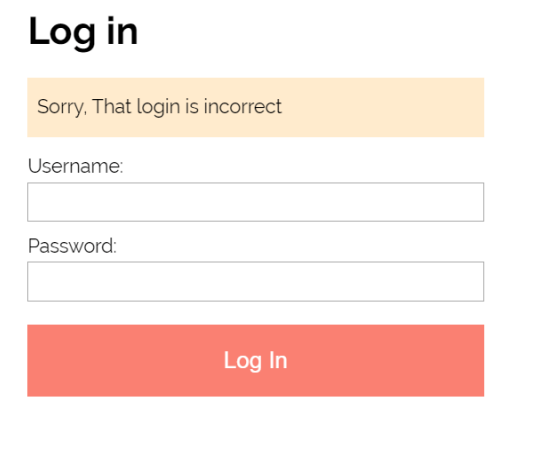Screen dimensions: 538x462
Task: Activate the empty password text box
Action: coord(256,281)
